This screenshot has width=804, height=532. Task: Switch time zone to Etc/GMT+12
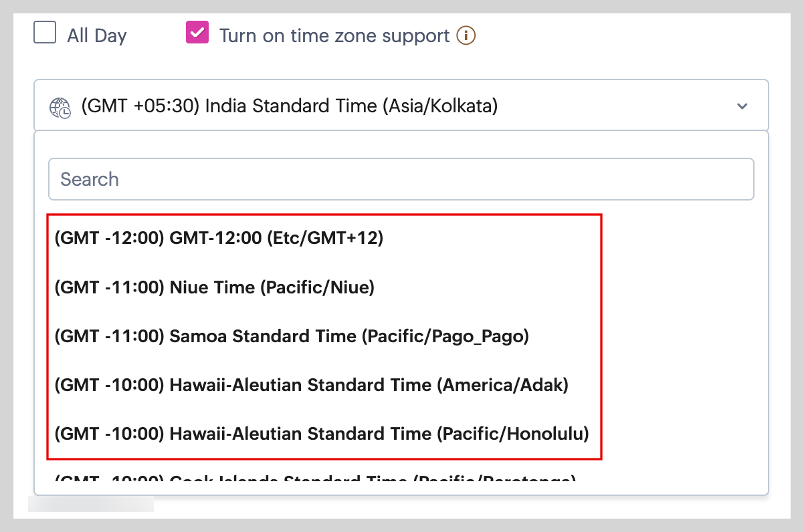(219, 238)
